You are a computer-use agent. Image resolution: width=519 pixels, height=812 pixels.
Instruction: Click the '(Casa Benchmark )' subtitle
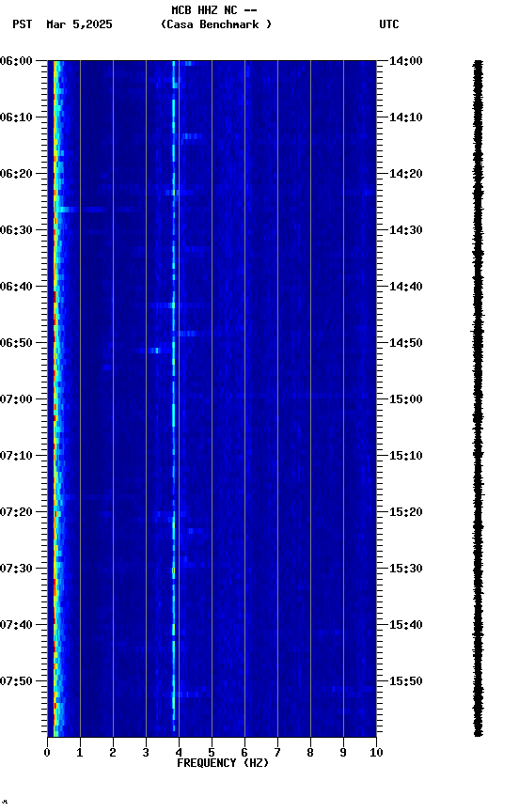click(x=216, y=24)
